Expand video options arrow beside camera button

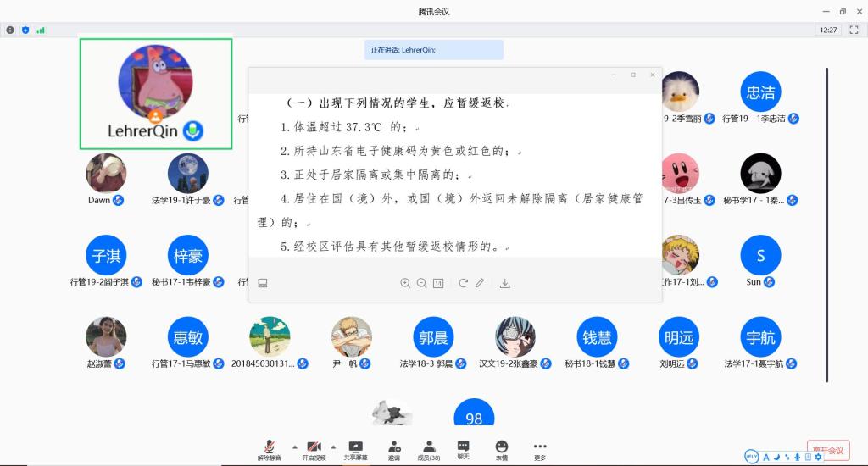333,447
